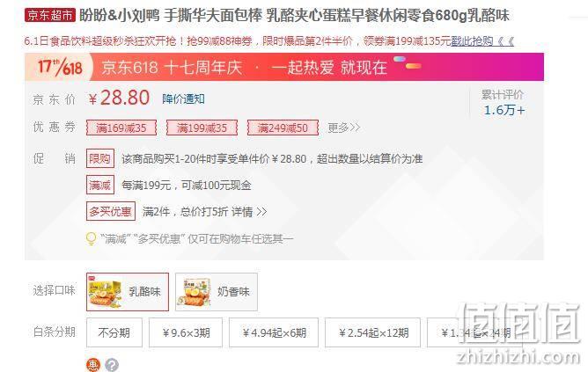Click the lightbulb tip icon
This screenshot has height=372, width=588.
click(x=92, y=238)
